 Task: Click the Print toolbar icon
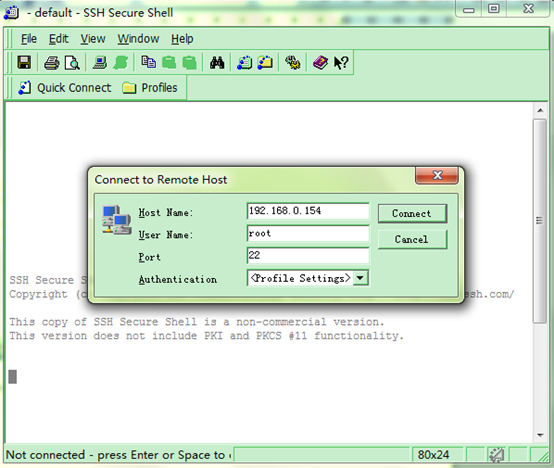pos(52,63)
